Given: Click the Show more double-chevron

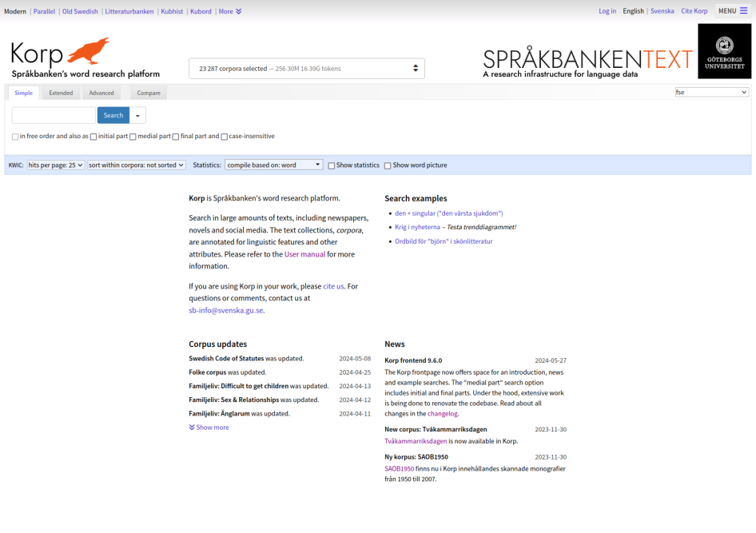Looking at the screenshot, I should click(192, 428).
